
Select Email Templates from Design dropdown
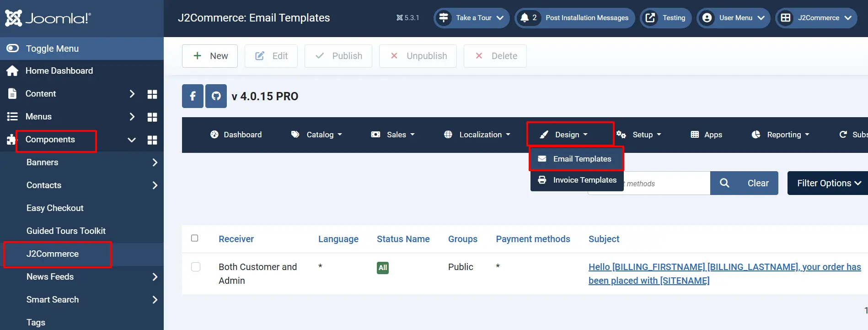tap(577, 159)
